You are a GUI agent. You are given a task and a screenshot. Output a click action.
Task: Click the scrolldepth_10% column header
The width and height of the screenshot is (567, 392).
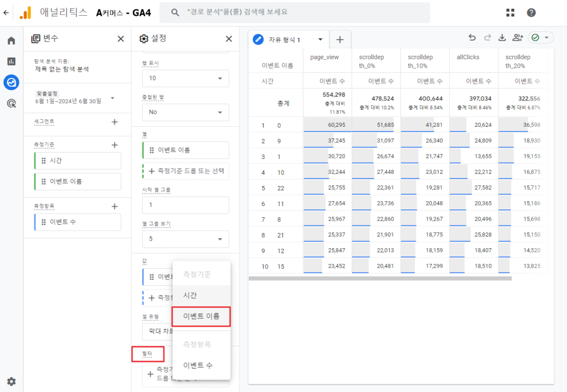[420, 62]
